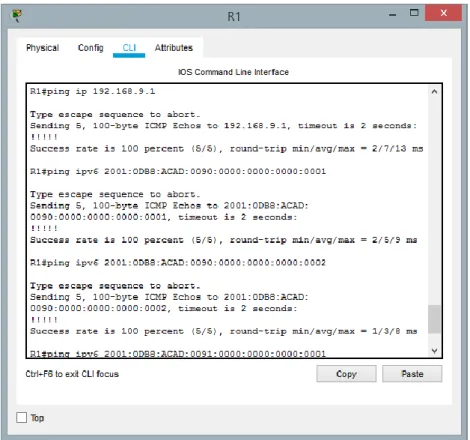Click the CLI vertical scrollbar thumb
This screenshot has width=470, height=440.
coord(434,319)
